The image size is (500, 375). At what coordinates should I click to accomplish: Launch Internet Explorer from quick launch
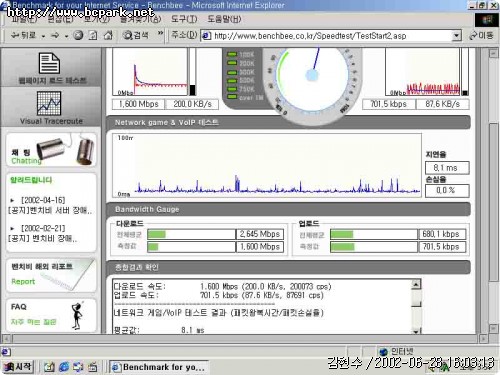pos(64,367)
